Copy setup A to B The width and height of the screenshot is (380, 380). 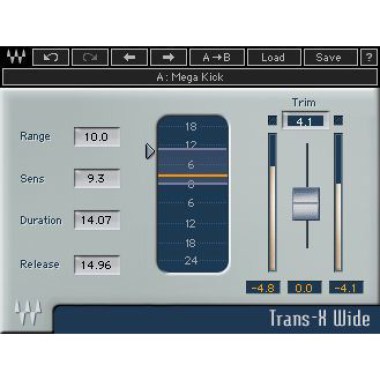click(217, 57)
